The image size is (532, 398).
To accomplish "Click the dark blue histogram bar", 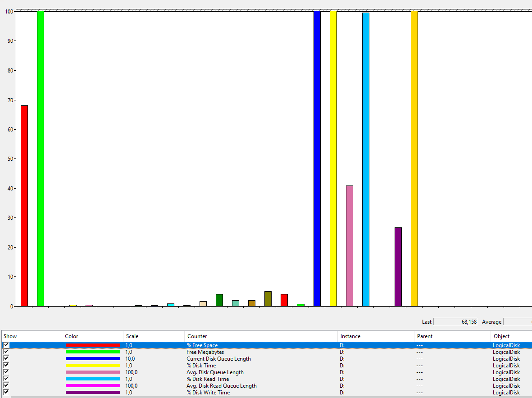I will tap(317, 158).
